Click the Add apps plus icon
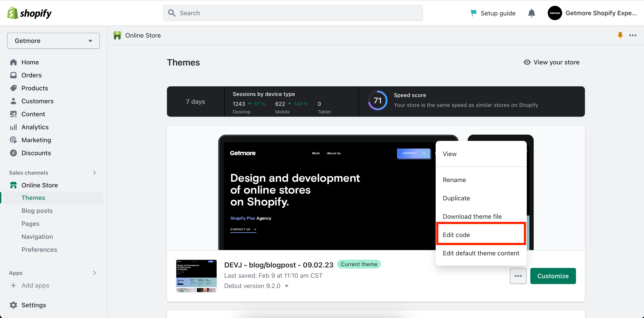 click(13, 285)
